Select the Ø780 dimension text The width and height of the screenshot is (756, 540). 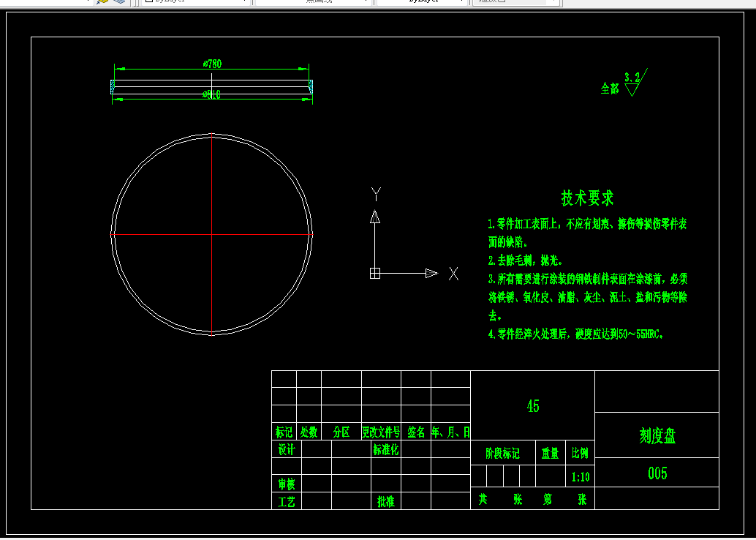coord(212,64)
